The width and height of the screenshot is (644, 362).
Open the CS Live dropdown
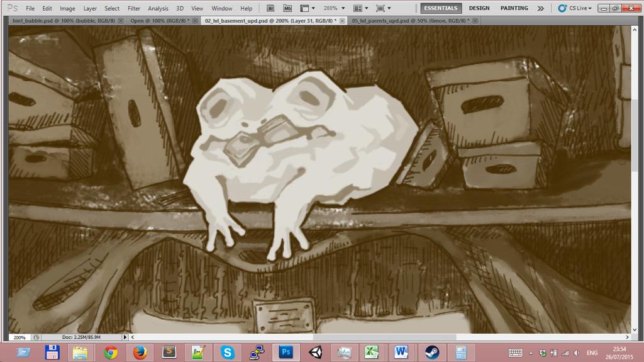(575, 8)
